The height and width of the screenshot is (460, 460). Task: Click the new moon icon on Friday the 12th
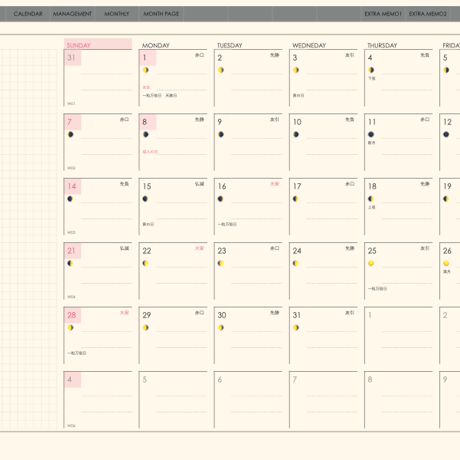tap(446, 134)
